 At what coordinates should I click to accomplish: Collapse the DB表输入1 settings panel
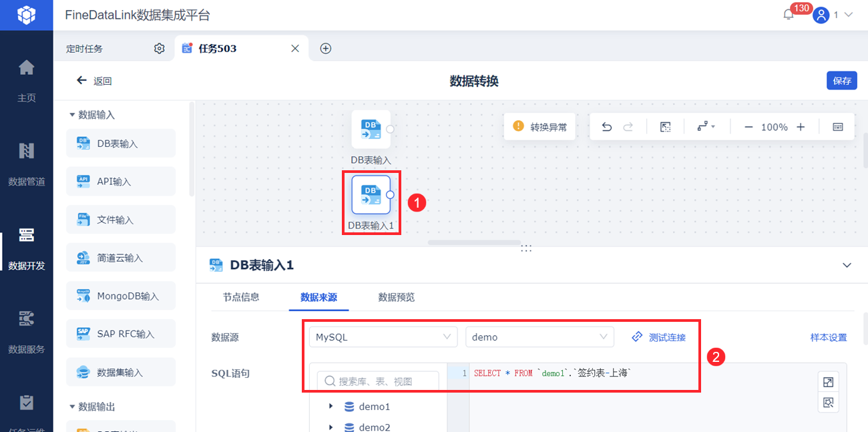pos(847,265)
